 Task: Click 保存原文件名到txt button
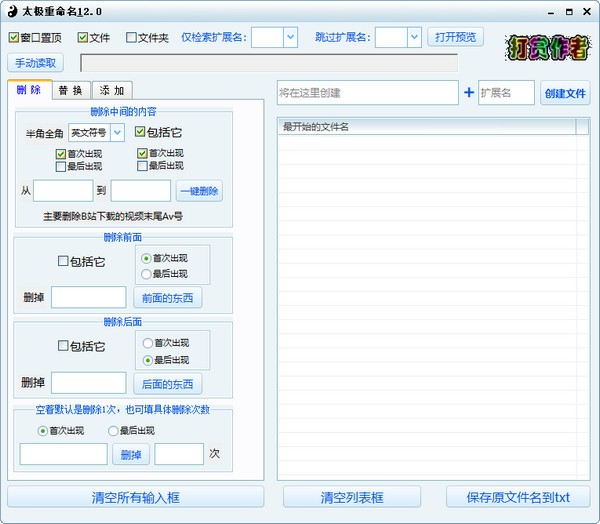tap(519, 497)
